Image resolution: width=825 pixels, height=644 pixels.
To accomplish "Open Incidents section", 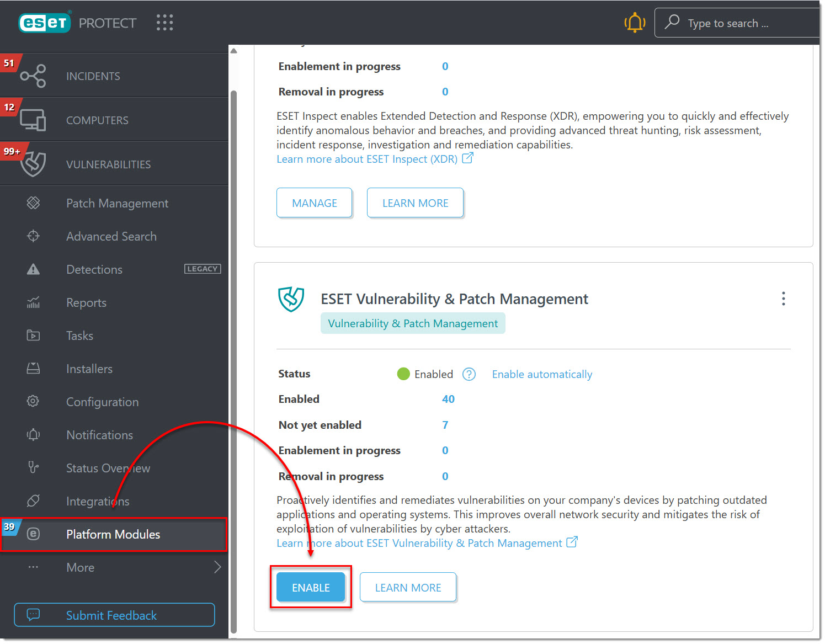I will pyautogui.click(x=114, y=76).
